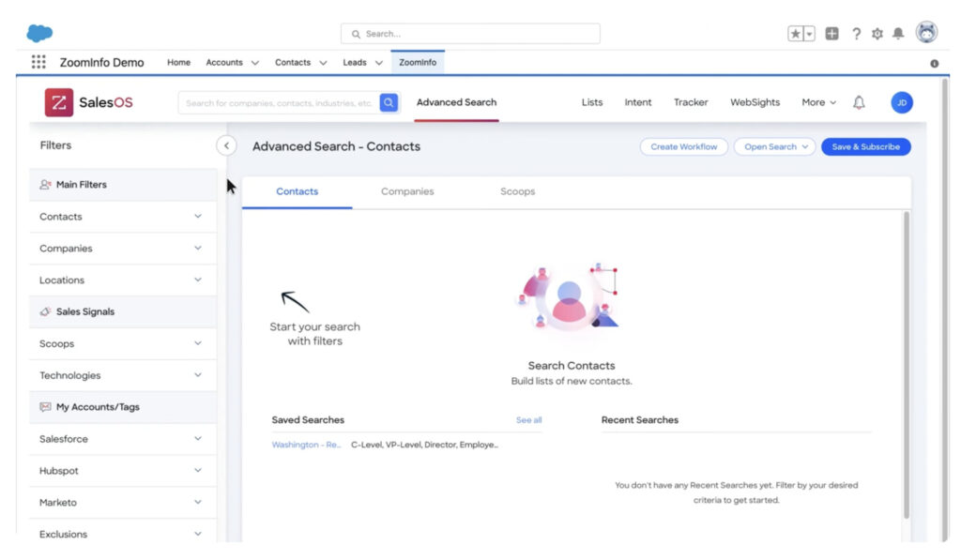Open the SalesOS notification bell

click(x=858, y=102)
